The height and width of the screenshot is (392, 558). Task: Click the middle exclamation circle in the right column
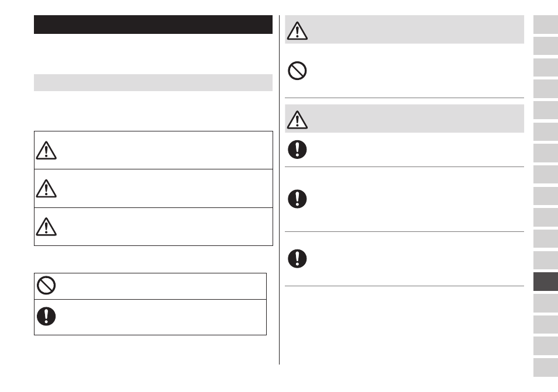pyautogui.click(x=297, y=199)
